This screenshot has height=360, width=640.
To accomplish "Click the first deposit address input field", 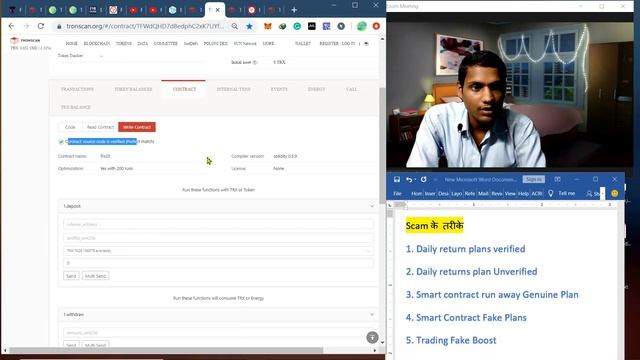I will (x=218, y=224).
